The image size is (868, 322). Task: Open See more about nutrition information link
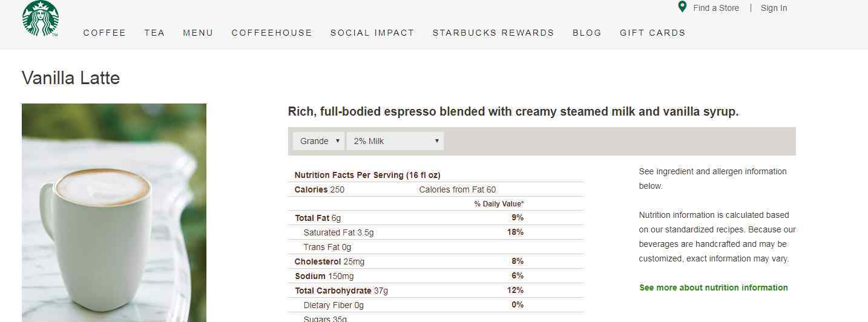tap(714, 287)
